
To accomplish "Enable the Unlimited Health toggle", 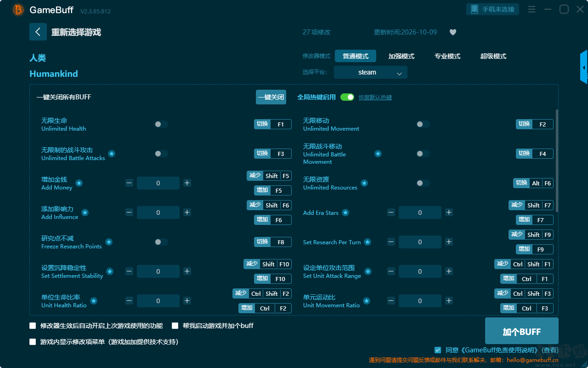I will coord(161,124).
